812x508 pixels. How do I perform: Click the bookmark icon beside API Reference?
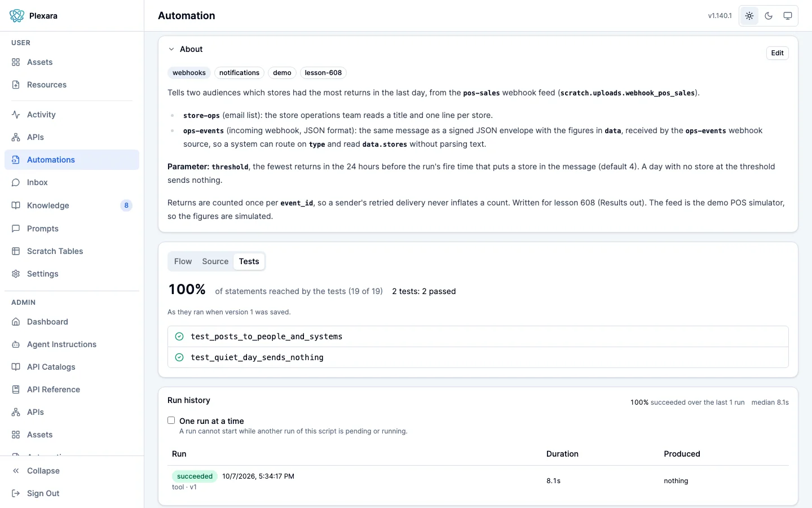pos(16,389)
